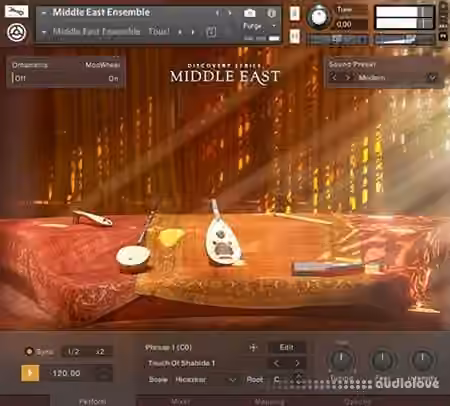
Task: Click the NI Kontakt logo icon
Action: pyautogui.click(x=16, y=33)
